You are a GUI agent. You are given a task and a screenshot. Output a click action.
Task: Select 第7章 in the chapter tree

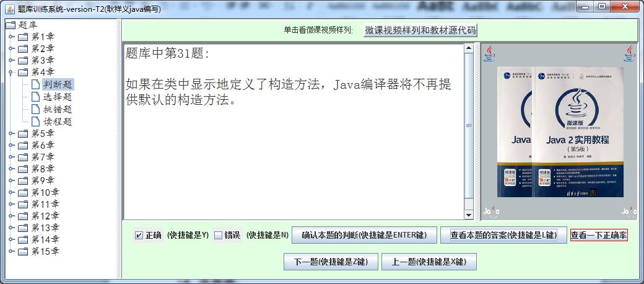point(43,157)
